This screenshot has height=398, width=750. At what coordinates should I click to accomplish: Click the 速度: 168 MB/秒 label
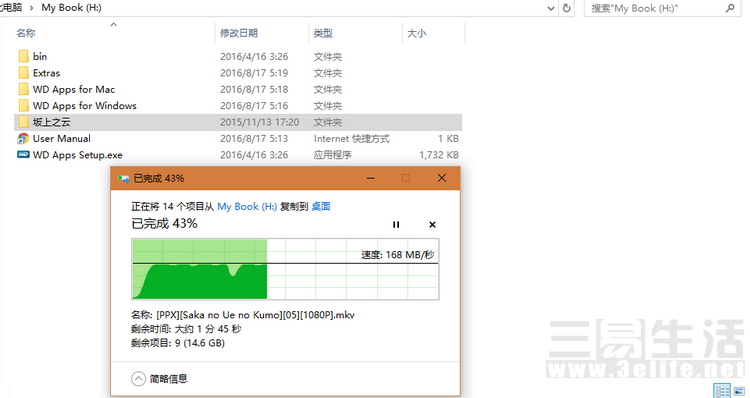click(x=397, y=254)
